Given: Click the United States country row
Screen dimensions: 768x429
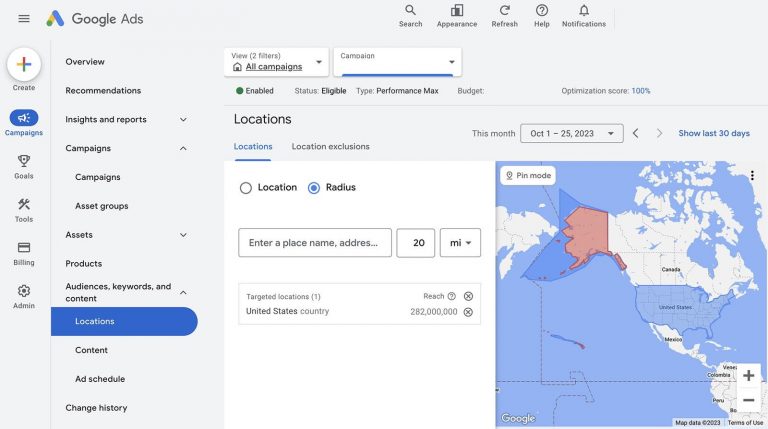Looking at the screenshot, I should click(x=359, y=311).
